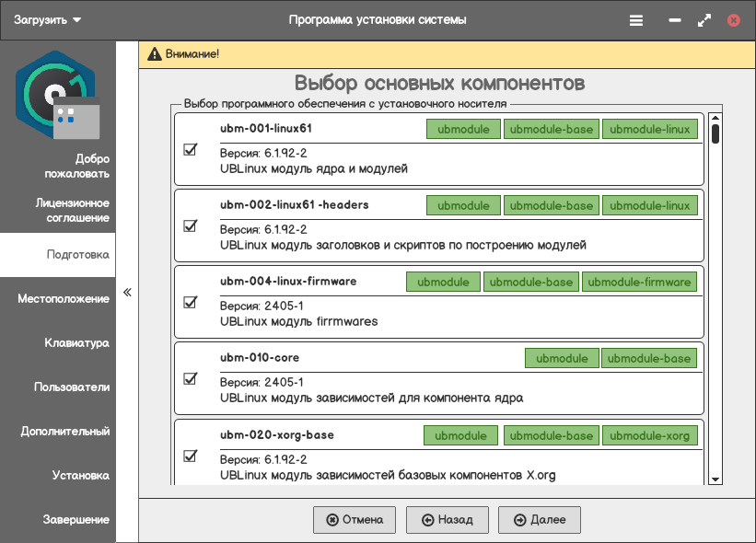Toggle ubm-010-core module checkbox
This screenshot has height=543, width=756.
tap(191, 378)
